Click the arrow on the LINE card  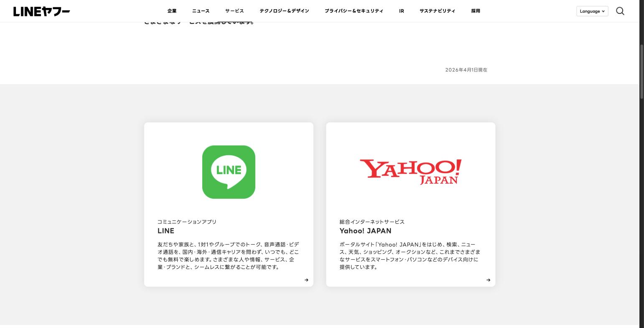[x=306, y=280]
